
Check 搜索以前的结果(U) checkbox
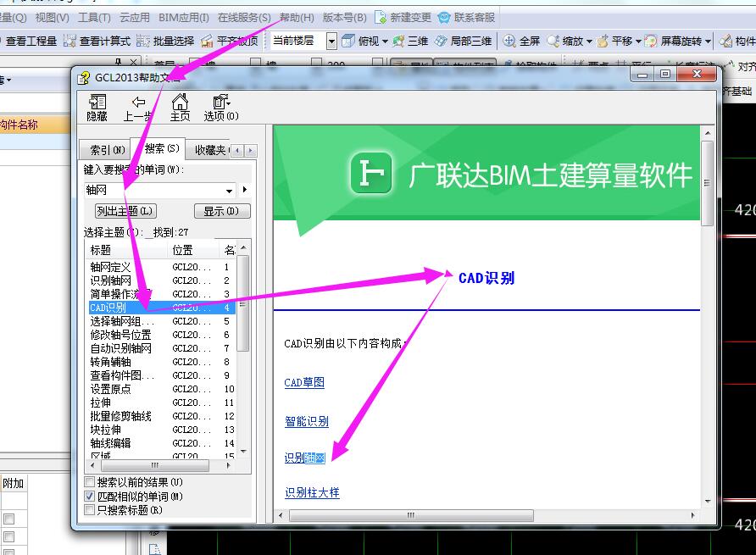[89, 482]
